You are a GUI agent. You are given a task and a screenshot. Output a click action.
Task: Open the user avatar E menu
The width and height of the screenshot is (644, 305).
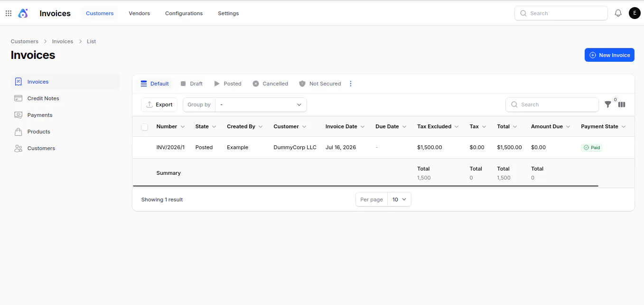tap(635, 13)
